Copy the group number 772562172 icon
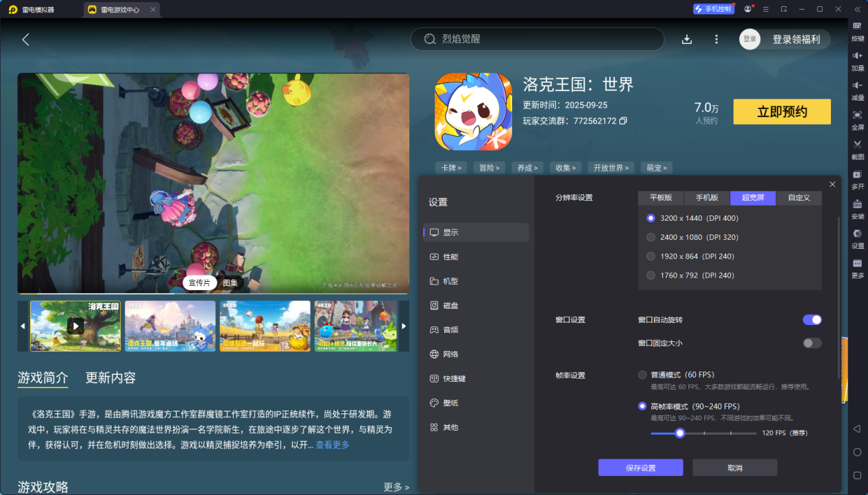The image size is (868, 495). (623, 121)
